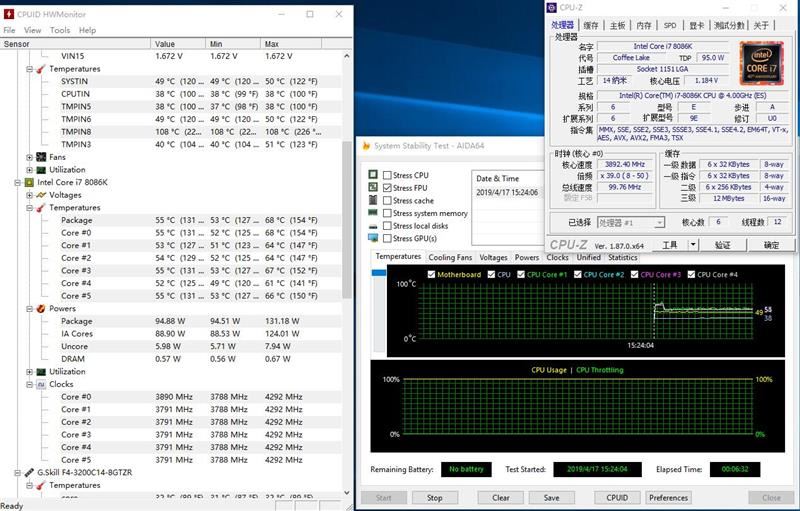The height and width of the screenshot is (511, 800).
Task: Click the Fans icon in HWMonitor tree
Action: 41,157
